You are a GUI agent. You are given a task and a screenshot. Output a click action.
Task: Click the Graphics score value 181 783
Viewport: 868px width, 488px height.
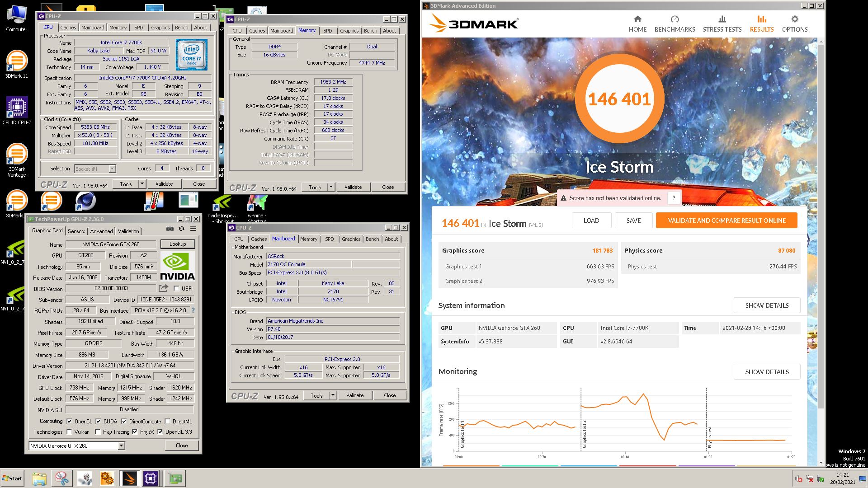602,251
